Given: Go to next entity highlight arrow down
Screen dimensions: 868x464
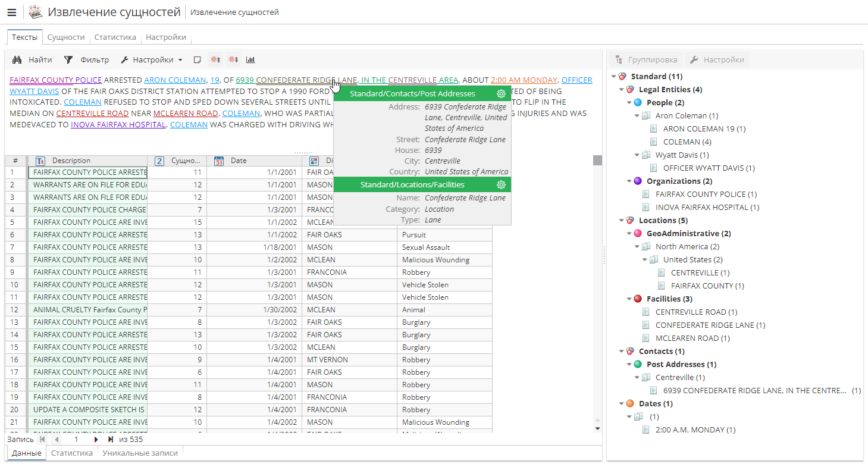Looking at the screenshot, I should [x=233, y=59].
